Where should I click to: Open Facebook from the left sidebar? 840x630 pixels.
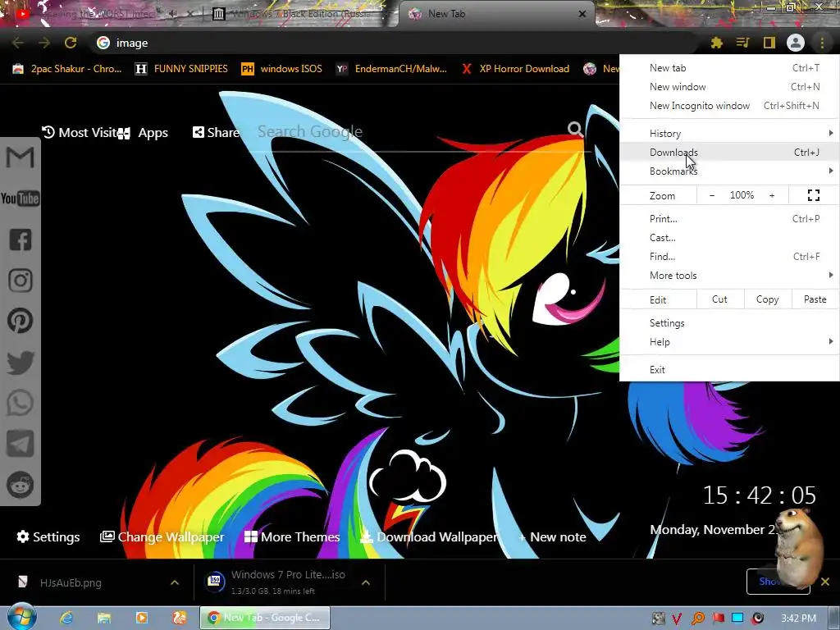pyautogui.click(x=21, y=240)
